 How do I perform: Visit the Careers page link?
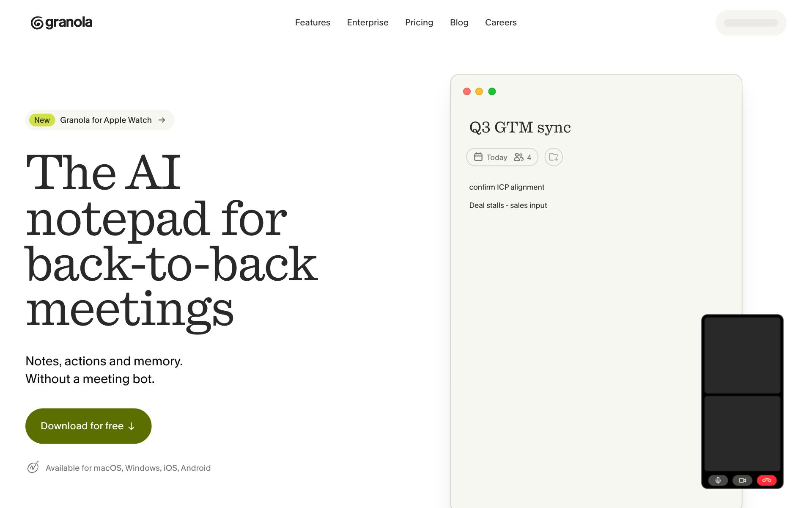(501, 22)
